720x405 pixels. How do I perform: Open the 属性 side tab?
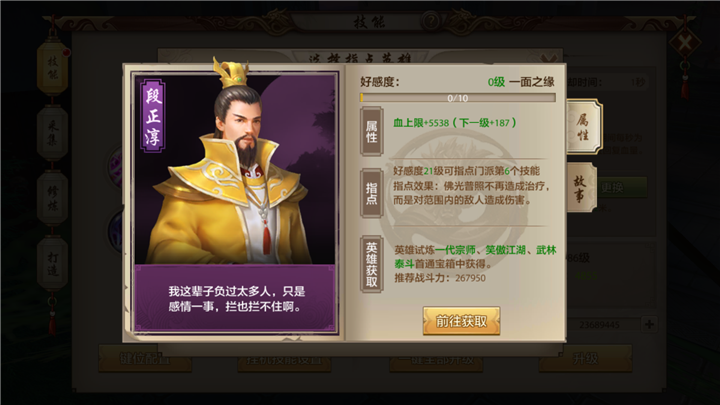583,127
